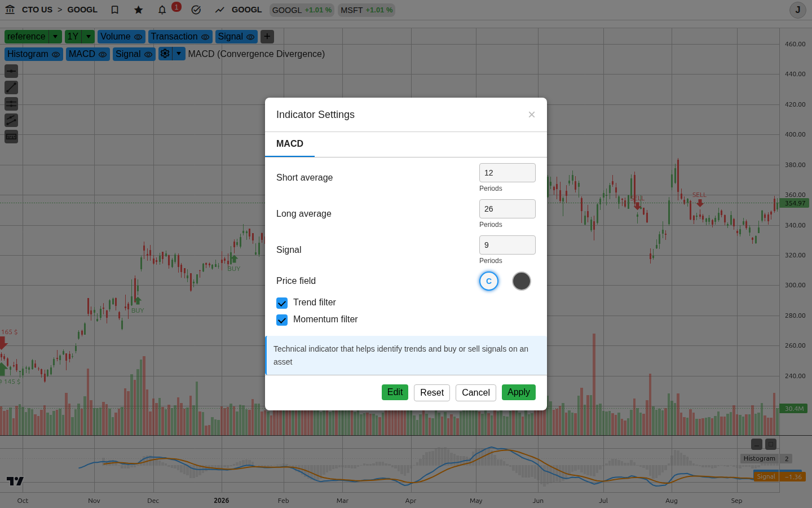Click the TradingView logo
Screen dimensions: 812x508
pyautogui.click(x=15, y=481)
